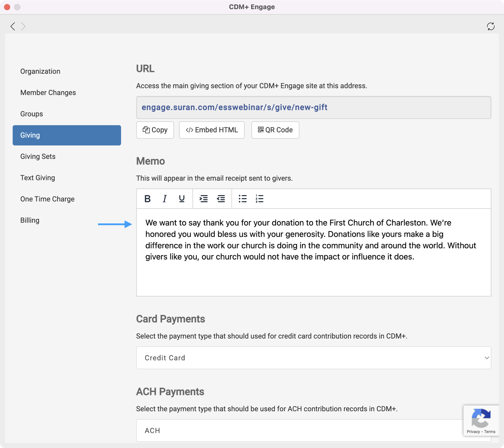Increase indent in the Memo editor
This screenshot has width=504, height=448.
tap(204, 199)
